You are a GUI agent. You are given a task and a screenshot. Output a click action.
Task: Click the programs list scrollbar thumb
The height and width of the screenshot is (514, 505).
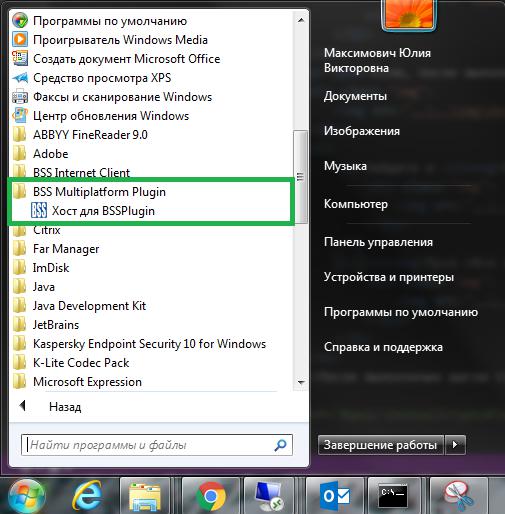click(x=301, y=177)
